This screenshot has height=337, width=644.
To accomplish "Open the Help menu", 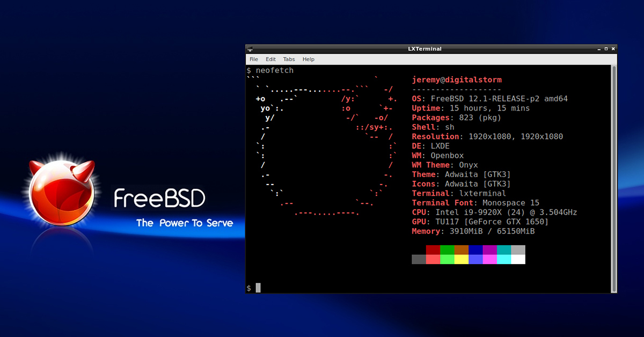I will point(308,59).
